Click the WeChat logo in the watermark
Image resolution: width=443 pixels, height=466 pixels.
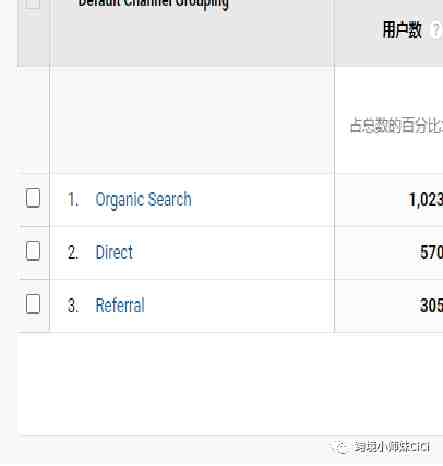341,447
